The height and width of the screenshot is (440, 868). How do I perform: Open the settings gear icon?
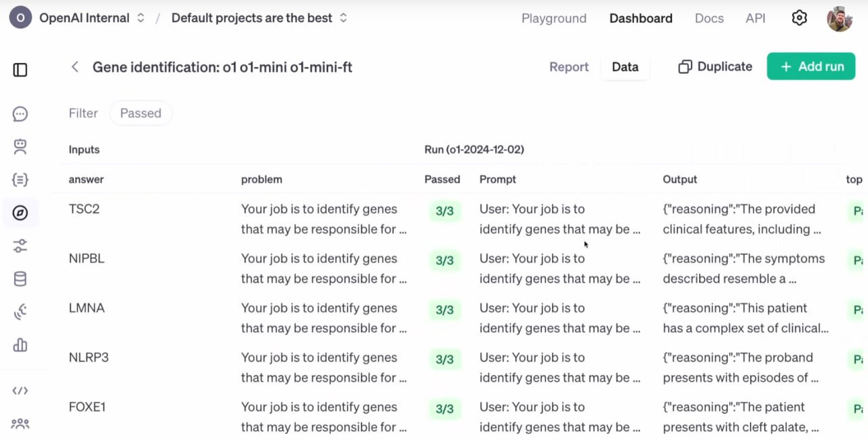coord(800,18)
